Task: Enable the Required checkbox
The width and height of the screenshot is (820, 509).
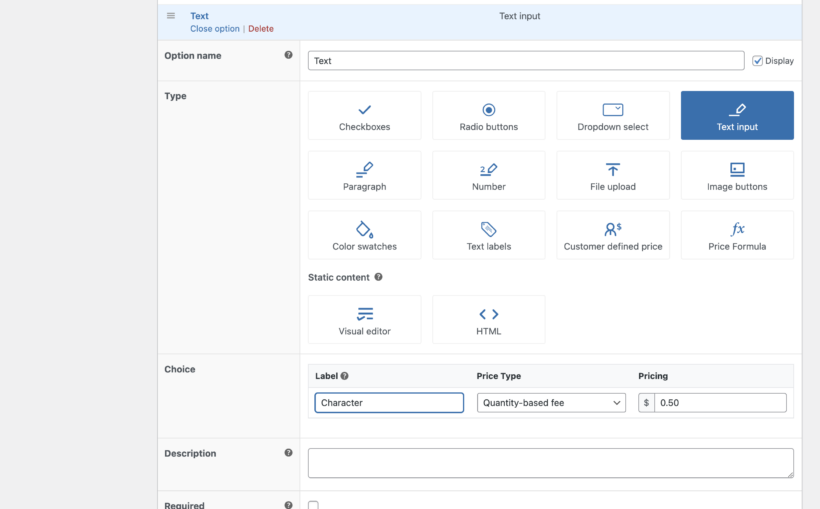Action: click(313, 505)
